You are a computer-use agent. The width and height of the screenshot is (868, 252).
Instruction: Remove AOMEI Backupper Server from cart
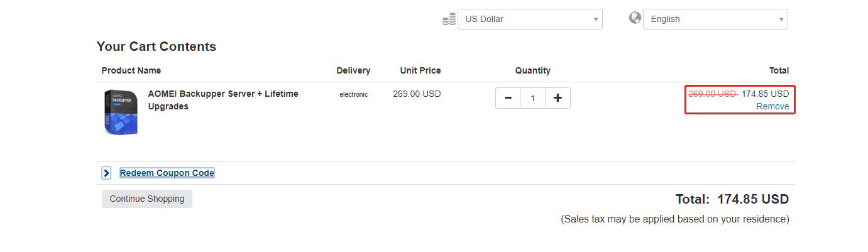pos(772,106)
